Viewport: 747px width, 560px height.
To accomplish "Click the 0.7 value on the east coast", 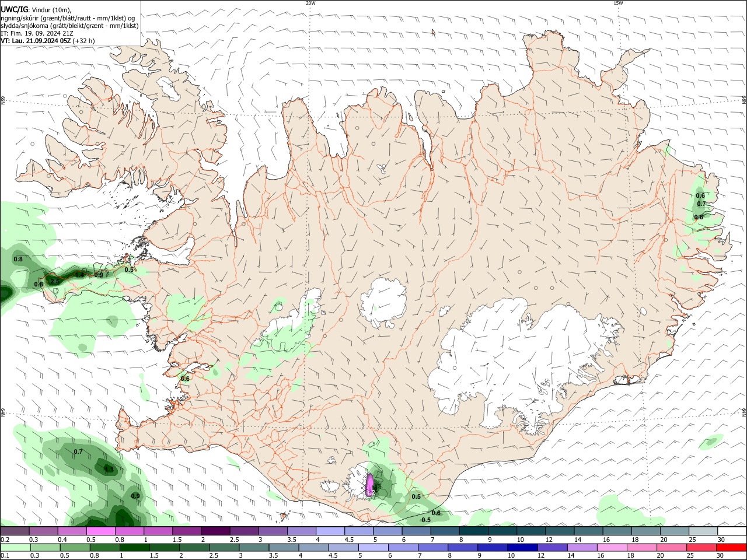I will pyautogui.click(x=701, y=204).
